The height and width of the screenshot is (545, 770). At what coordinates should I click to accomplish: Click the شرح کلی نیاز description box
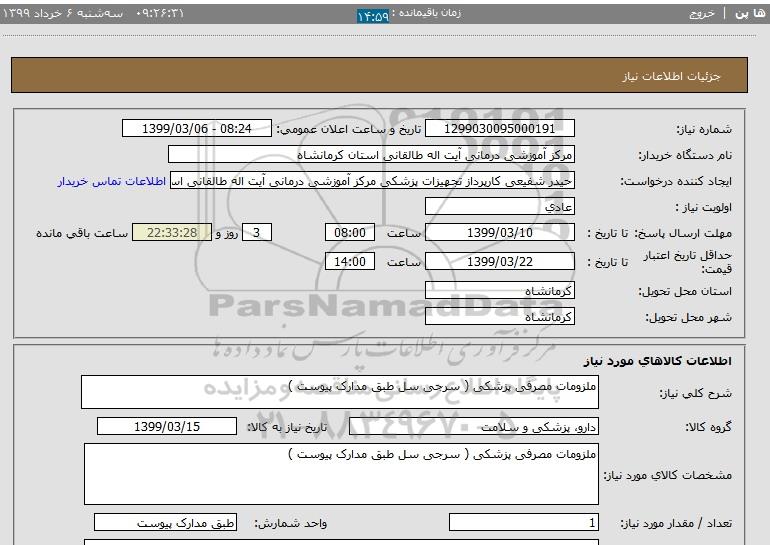click(x=340, y=392)
